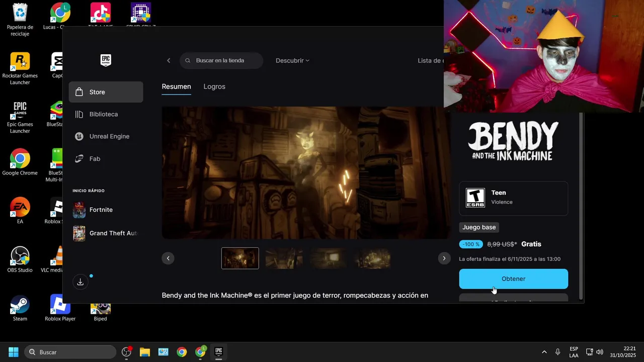Select the third screenshot thumbnail
The height and width of the screenshot is (362, 644).
[x=328, y=258]
